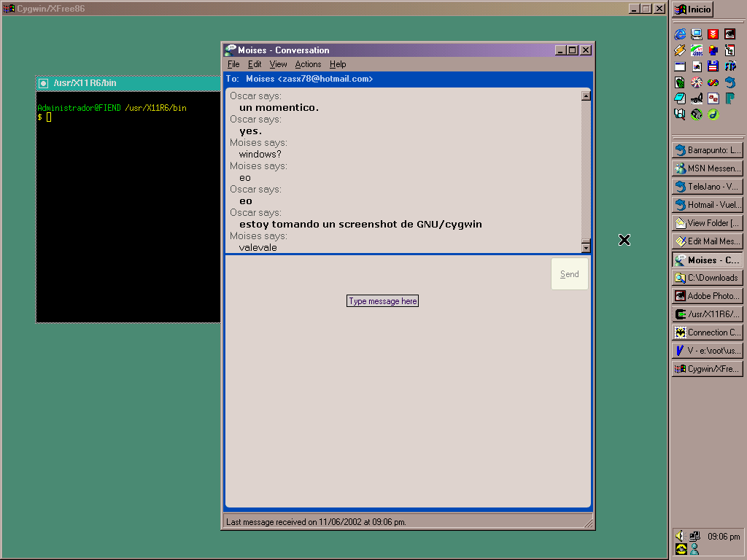Switch to View Folder taskbar window

click(x=708, y=223)
